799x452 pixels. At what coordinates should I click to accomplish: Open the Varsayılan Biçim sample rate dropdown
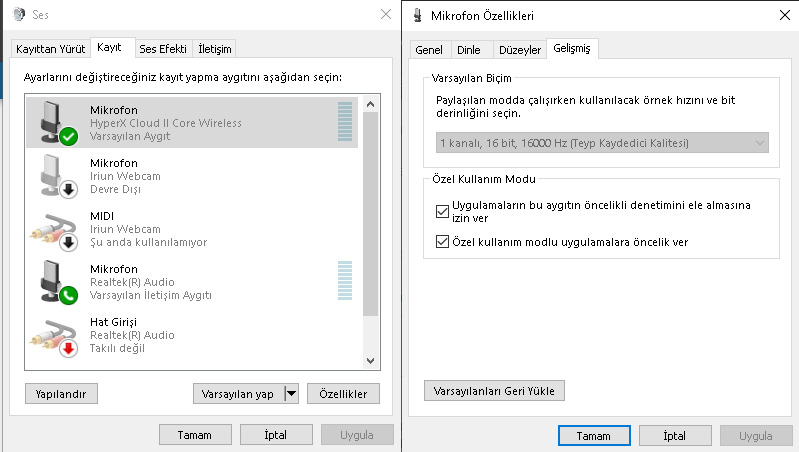click(601, 143)
